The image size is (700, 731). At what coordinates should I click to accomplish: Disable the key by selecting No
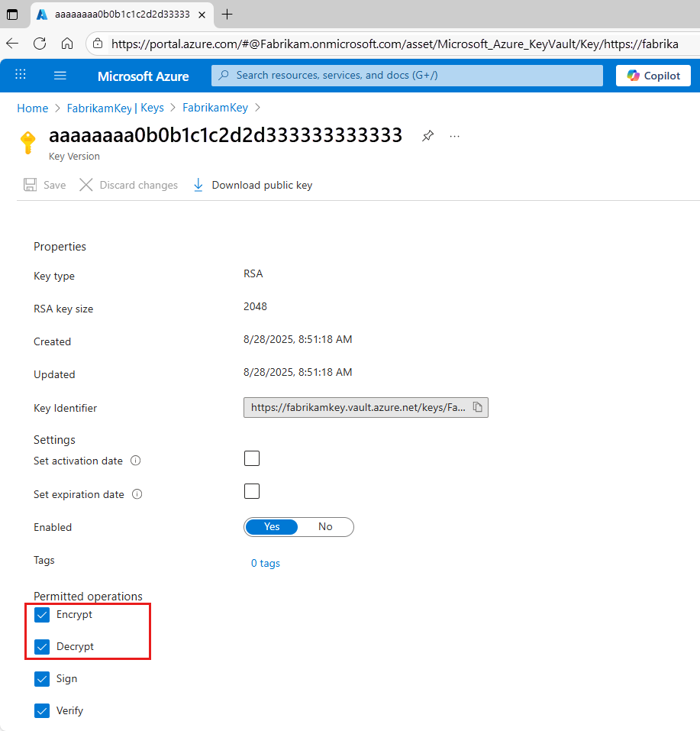[325, 526]
